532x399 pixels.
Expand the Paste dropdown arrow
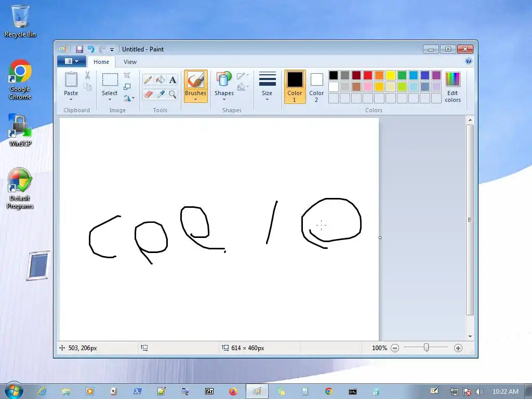(71, 100)
